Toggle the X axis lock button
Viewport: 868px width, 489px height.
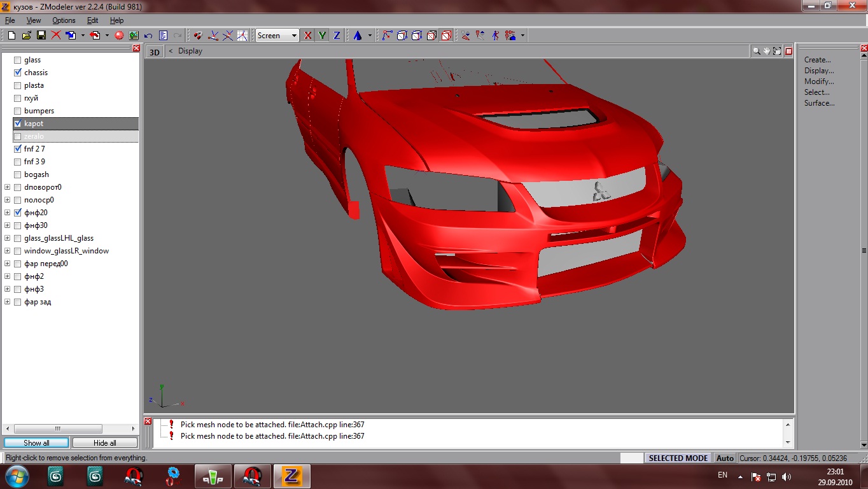click(308, 36)
